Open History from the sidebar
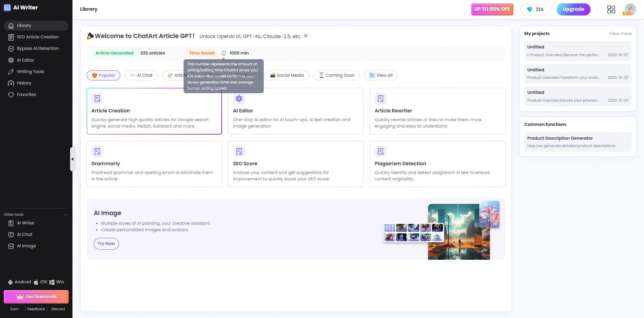Screen dimensions: 644x318 (x=36, y=83)
